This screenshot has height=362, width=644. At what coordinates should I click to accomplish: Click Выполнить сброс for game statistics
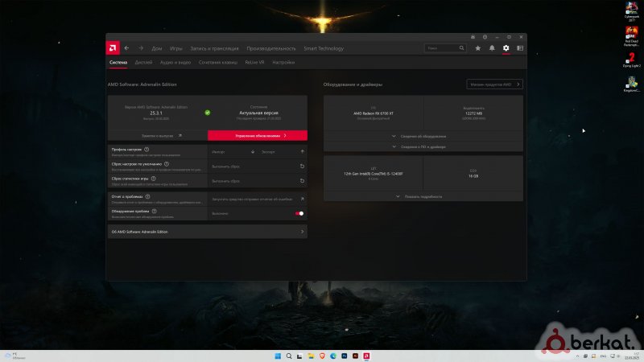(x=226, y=181)
